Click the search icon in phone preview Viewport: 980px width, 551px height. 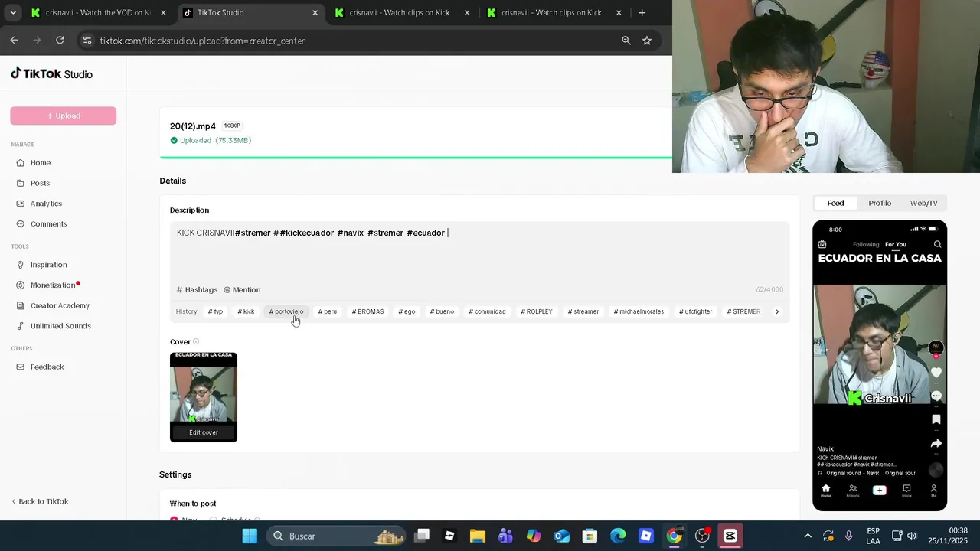pos(937,244)
